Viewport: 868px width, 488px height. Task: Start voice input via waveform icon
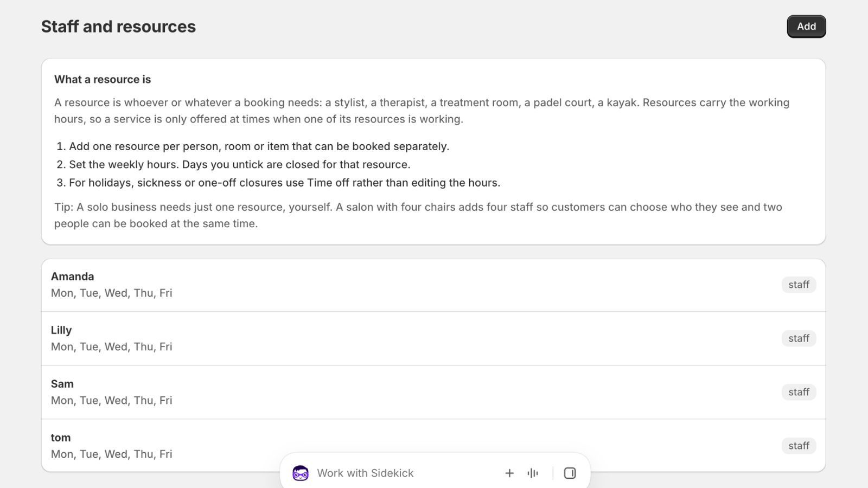click(533, 473)
